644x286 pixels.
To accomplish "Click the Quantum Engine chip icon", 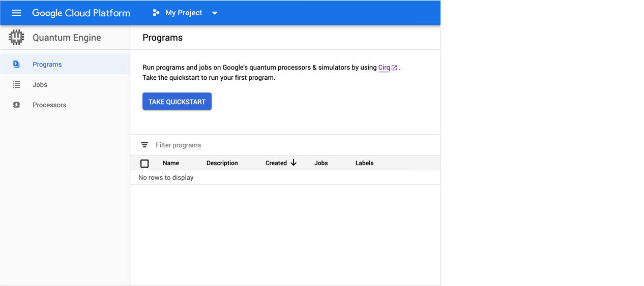I will pyautogui.click(x=16, y=37).
